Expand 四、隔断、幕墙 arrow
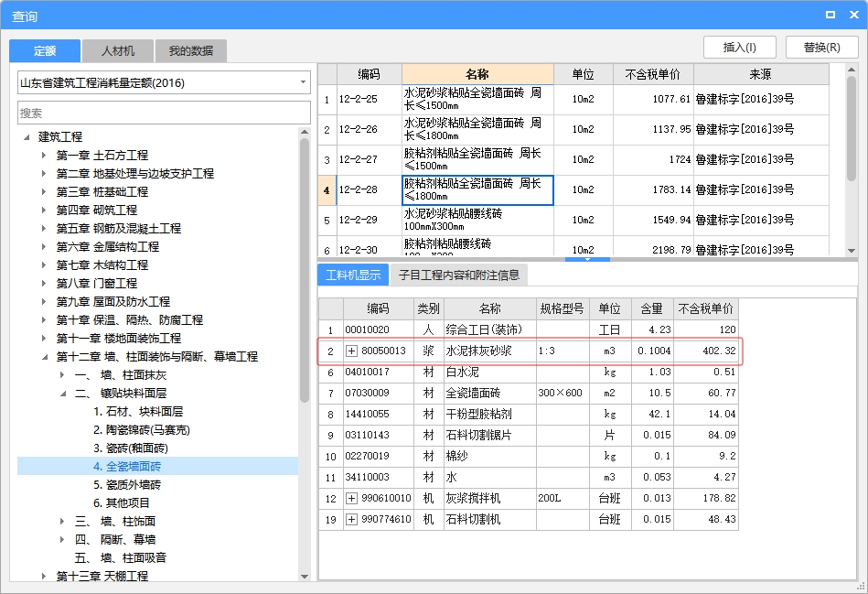The image size is (868, 594). (62, 540)
